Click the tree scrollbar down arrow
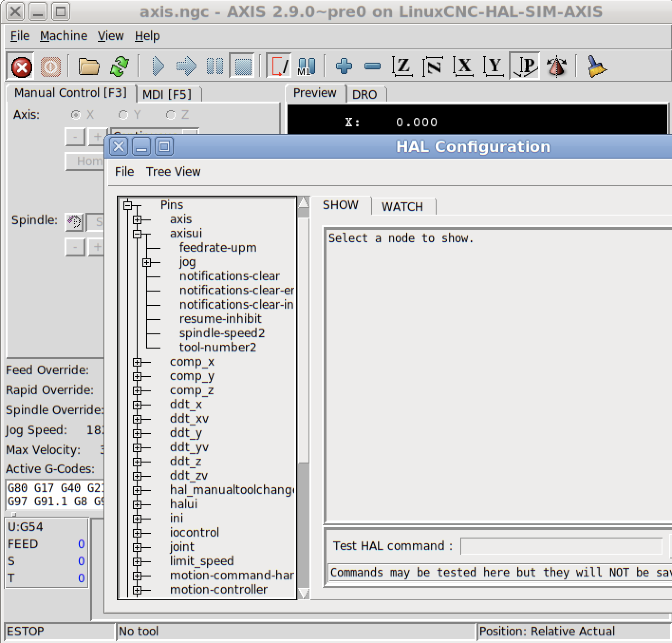 [303, 594]
